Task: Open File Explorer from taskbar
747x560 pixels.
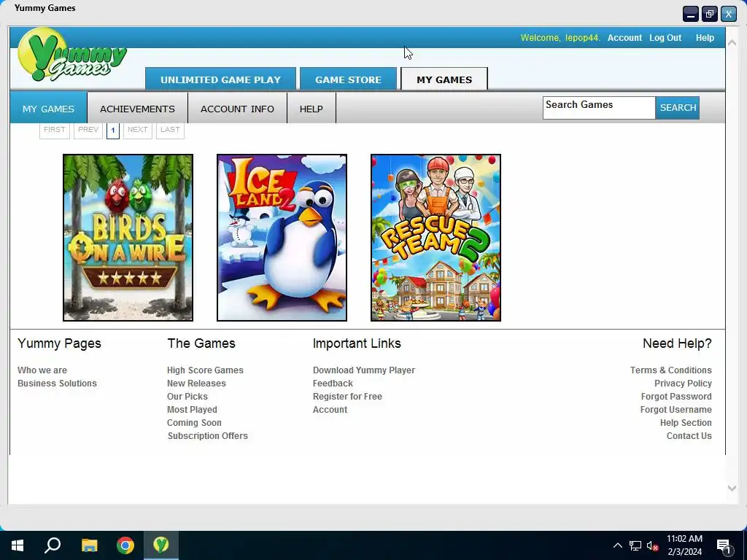Action: point(89,545)
